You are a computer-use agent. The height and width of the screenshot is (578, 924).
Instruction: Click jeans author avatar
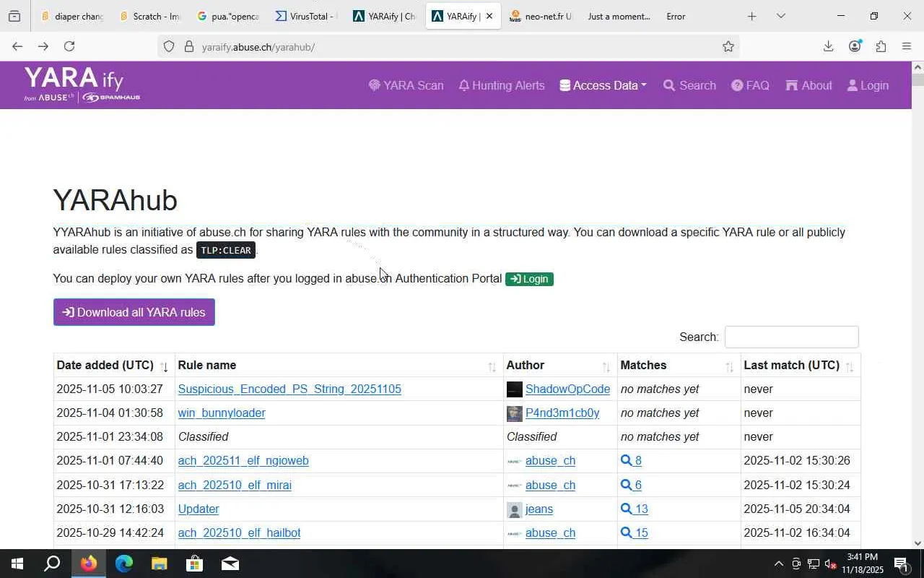point(514,509)
